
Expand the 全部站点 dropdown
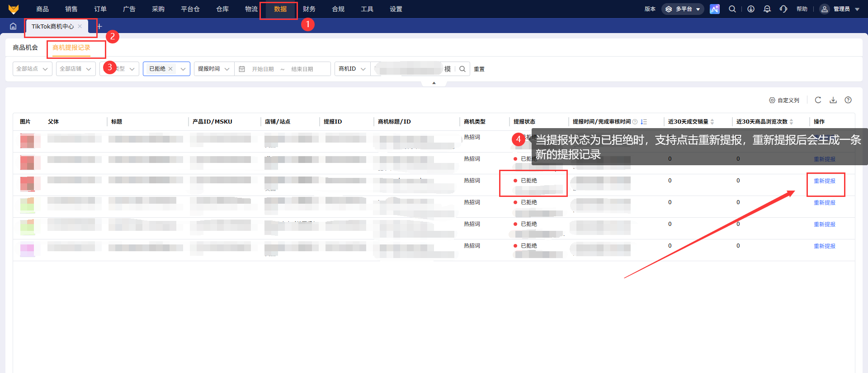(x=33, y=69)
